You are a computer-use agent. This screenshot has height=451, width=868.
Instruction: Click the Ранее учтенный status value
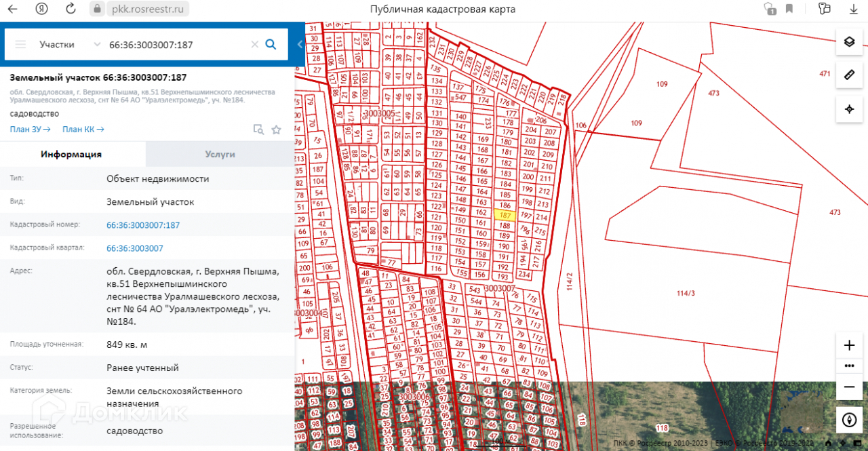142,368
